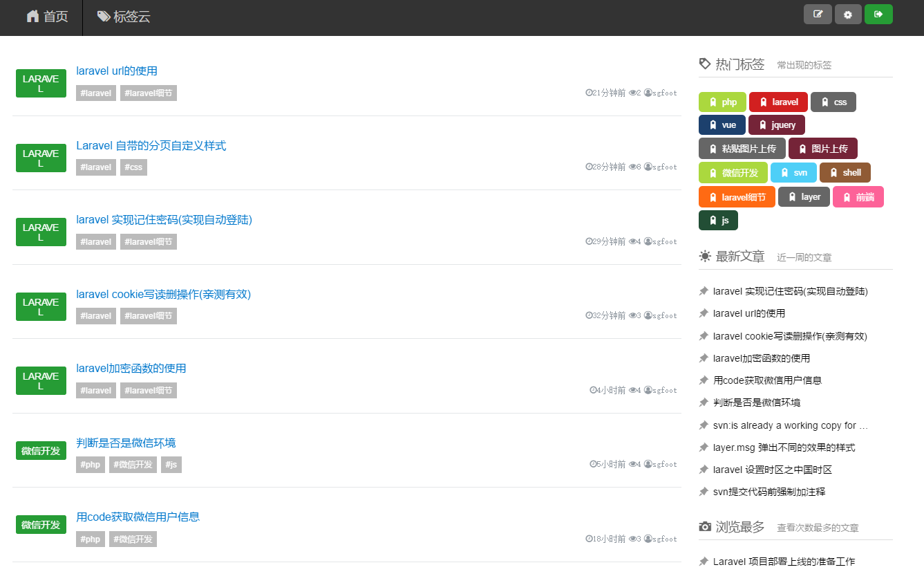This screenshot has height=574, width=924.
Task: Select the 粘贴图片上传 hot tag
Action: [742, 149]
